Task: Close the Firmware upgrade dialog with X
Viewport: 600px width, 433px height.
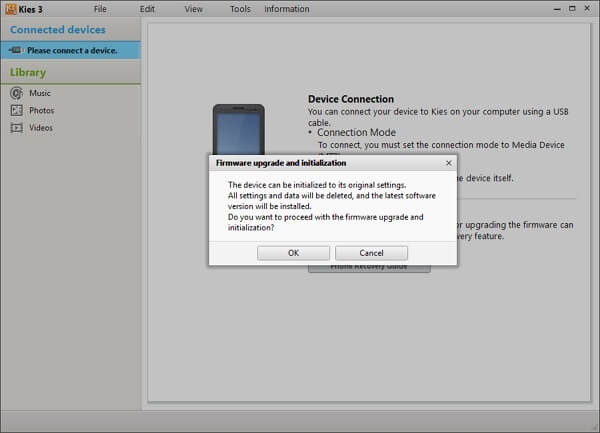Action: click(x=448, y=162)
